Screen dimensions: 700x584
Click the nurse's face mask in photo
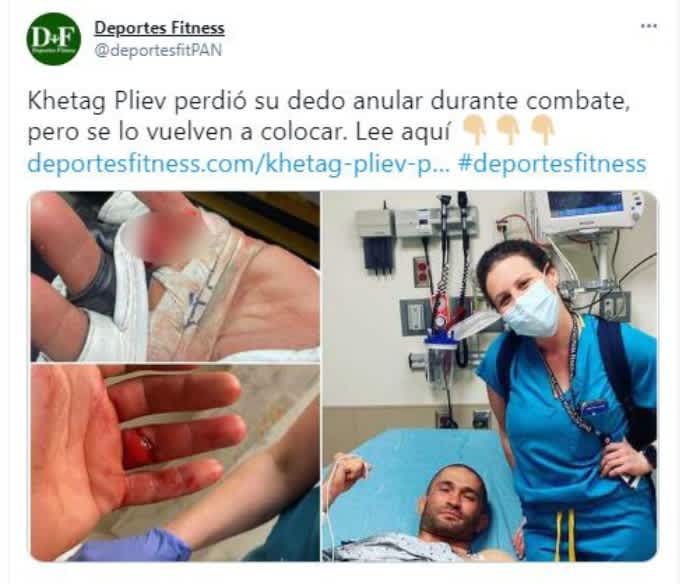coord(531,309)
